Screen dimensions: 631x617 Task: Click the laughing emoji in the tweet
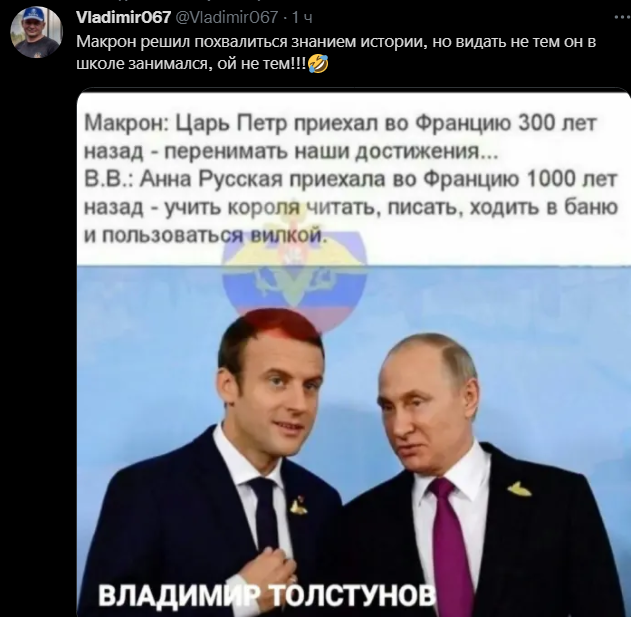click(318, 64)
